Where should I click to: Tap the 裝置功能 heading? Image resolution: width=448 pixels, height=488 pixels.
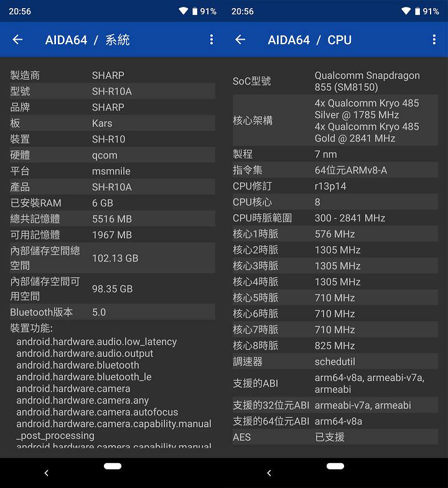tap(32, 328)
